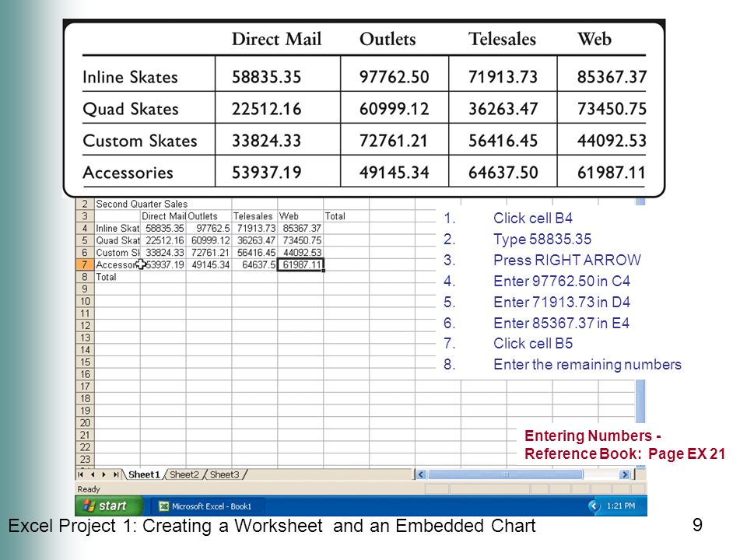Select worksheet cell with value 53937.19
The image size is (747, 560).
[163, 264]
